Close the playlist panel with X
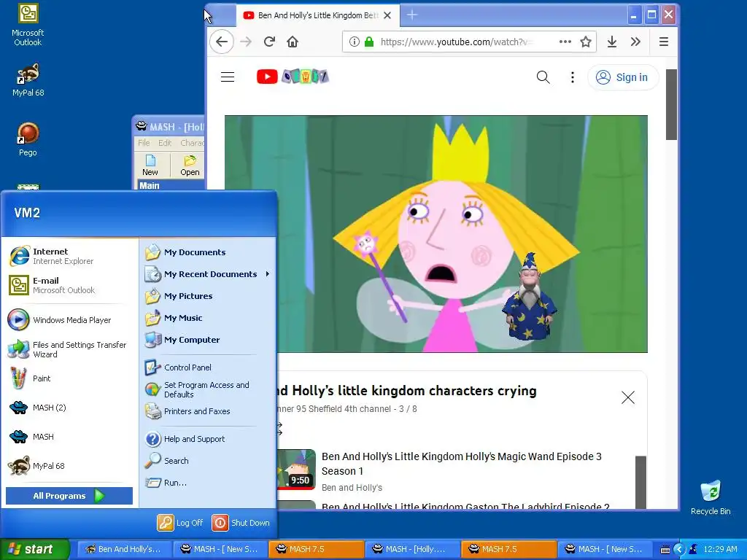The height and width of the screenshot is (560, 747). (628, 397)
